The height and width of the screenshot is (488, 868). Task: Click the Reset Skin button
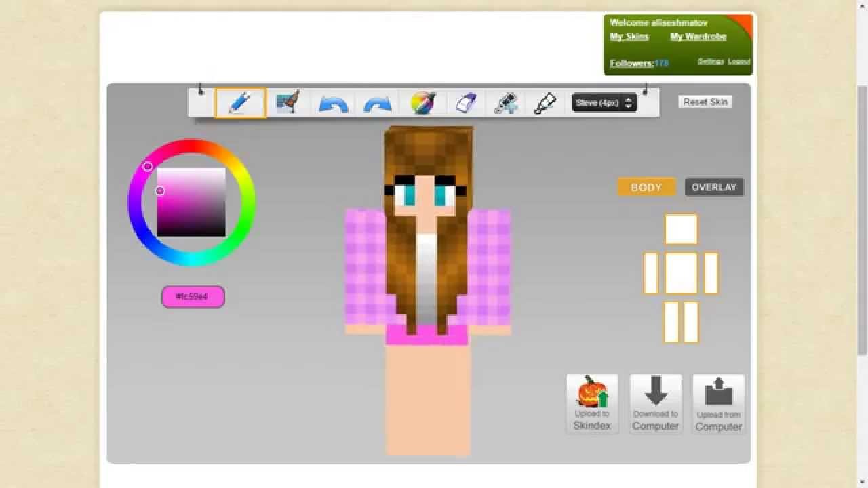(x=705, y=102)
